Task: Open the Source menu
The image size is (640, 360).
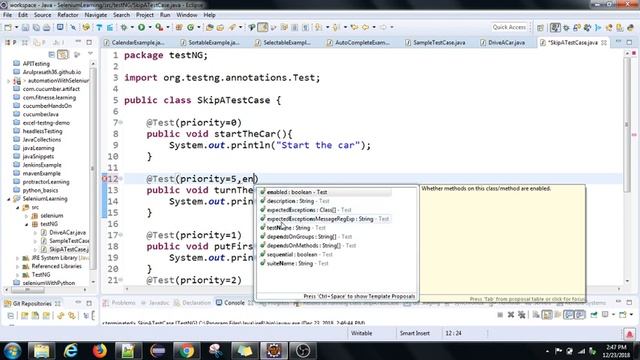Action: [42, 15]
